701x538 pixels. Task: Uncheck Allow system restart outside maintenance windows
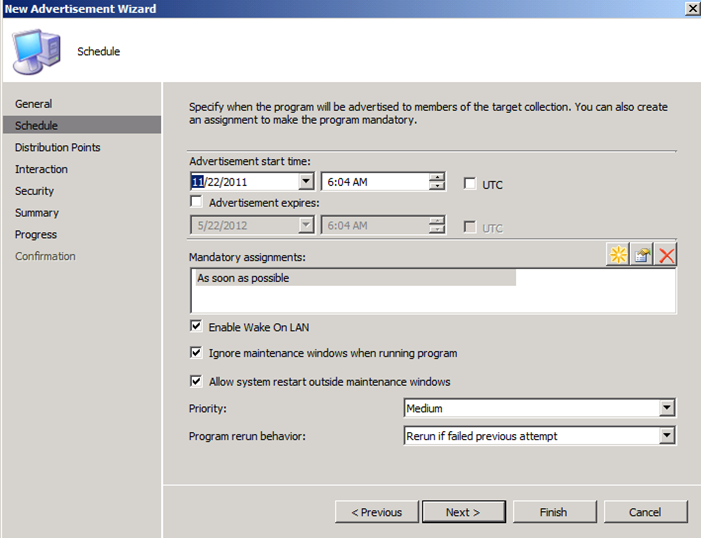pos(196,381)
